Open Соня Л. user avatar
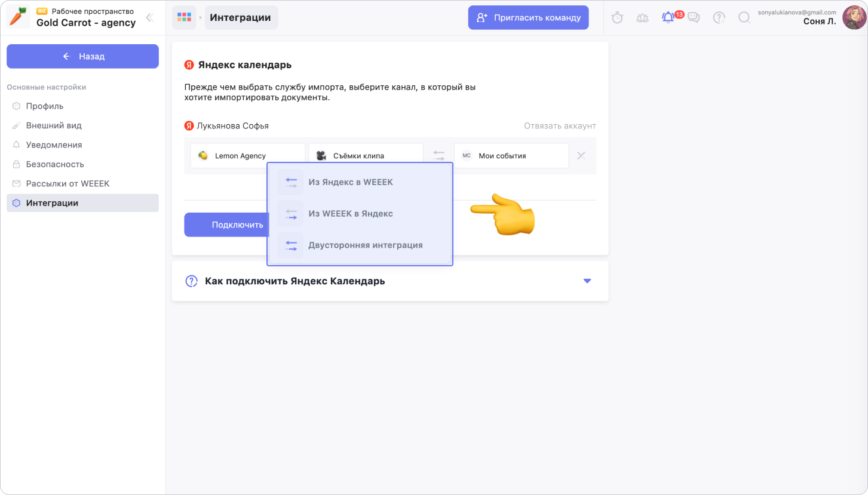 [854, 17]
